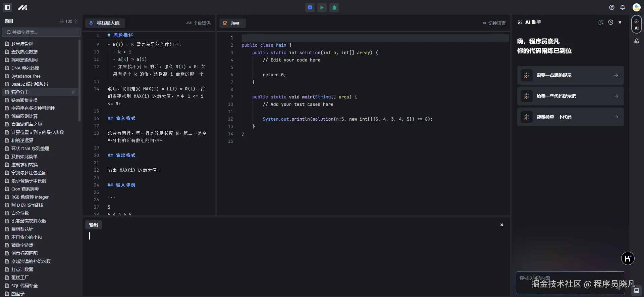Toggle the left sidebar panel icon
Screen dimensions: 644x297
(7, 7)
